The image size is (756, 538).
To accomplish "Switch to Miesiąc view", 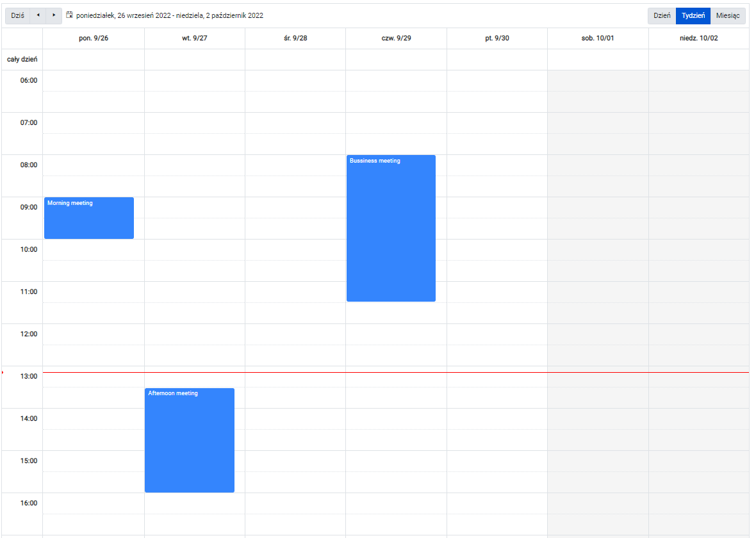I will click(728, 15).
